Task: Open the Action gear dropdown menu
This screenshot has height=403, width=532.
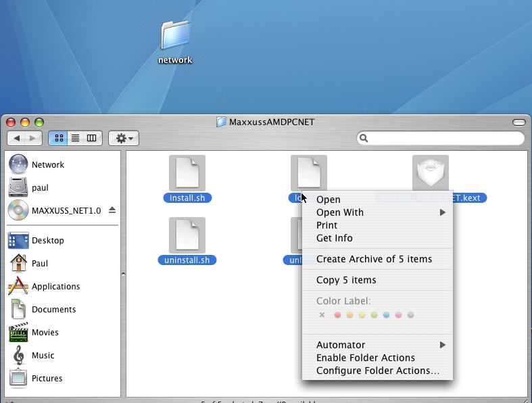Action: tap(124, 138)
